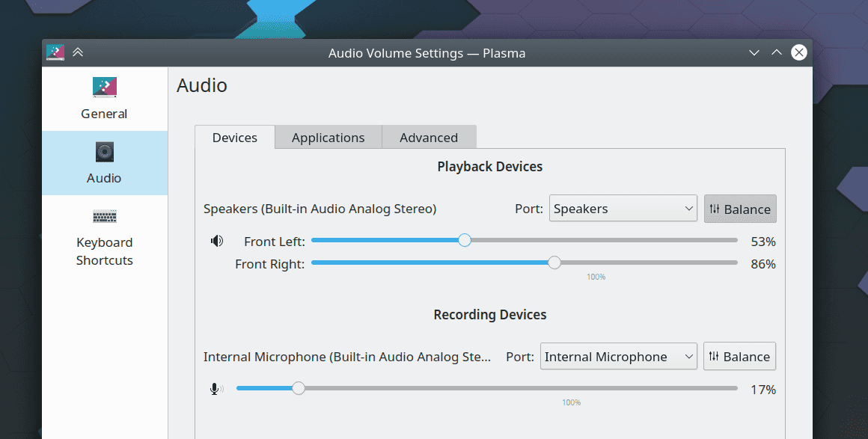Viewport: 868px width, 439px height.
Task: Open Balance settings for the recording device
Action: 739,356
